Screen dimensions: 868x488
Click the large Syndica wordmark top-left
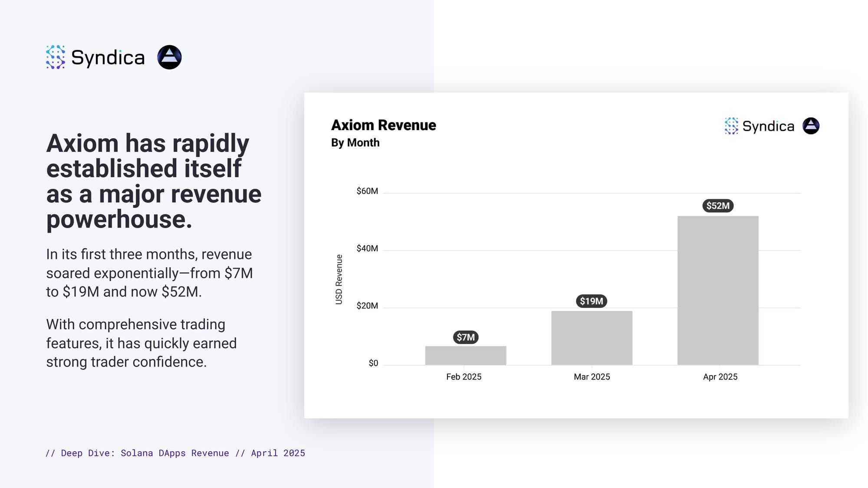coord(108,58)
